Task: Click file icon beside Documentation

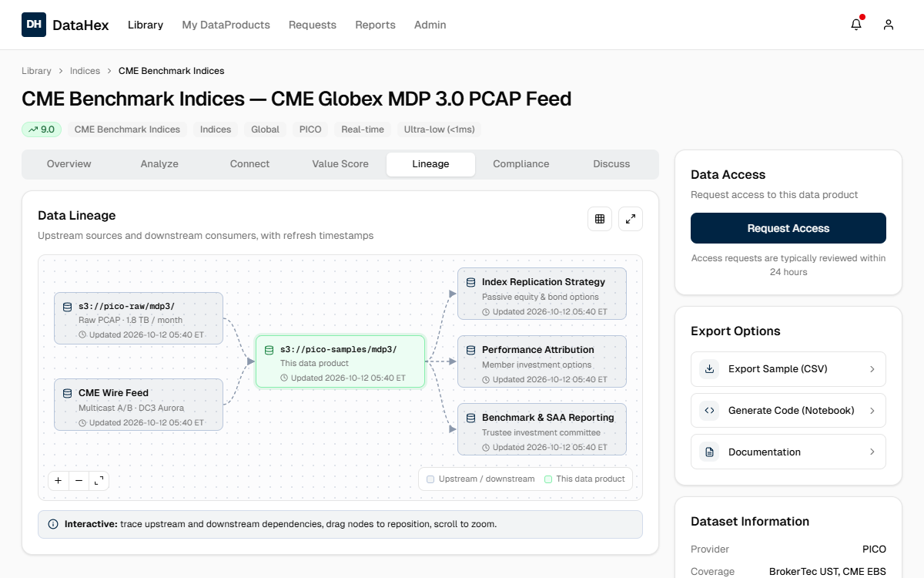Action: click(709, 452)
